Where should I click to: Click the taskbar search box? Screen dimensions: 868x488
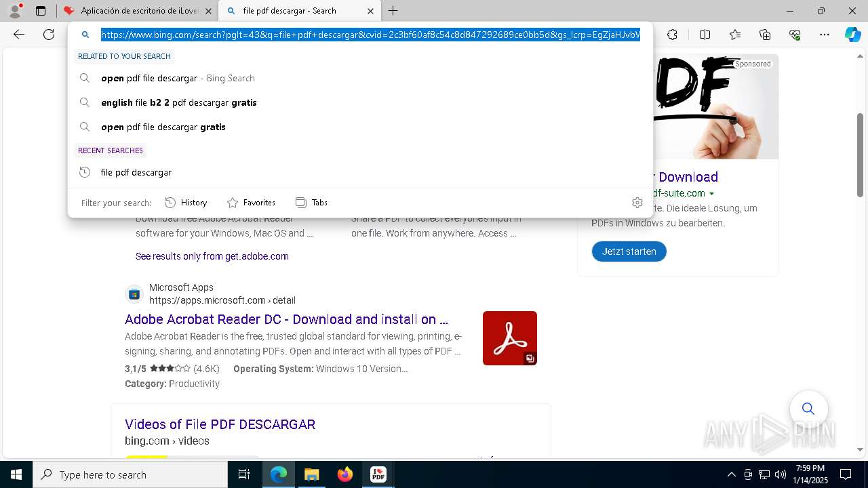[x=130, y=474]
